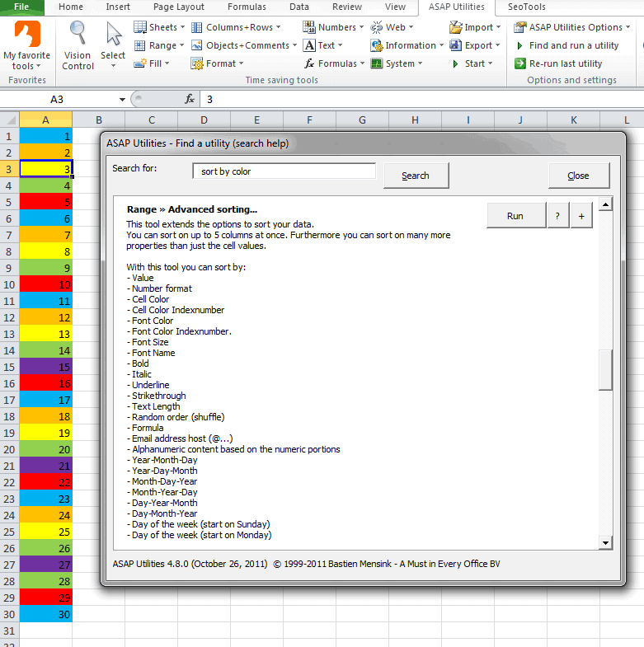644x647 pixels.
Task: Open the Import dropdown arrow
Action: pyautogui.click(x=498, y=27)
